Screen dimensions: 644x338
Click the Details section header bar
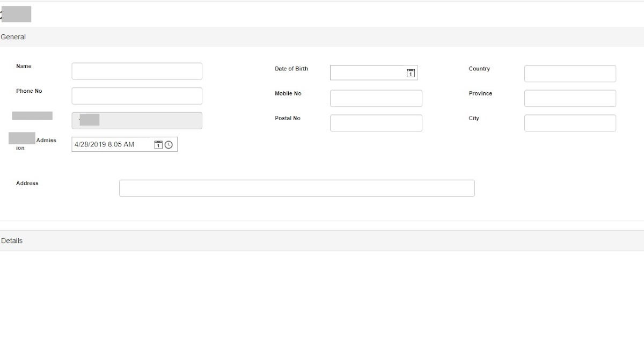(x=322, y=240)
